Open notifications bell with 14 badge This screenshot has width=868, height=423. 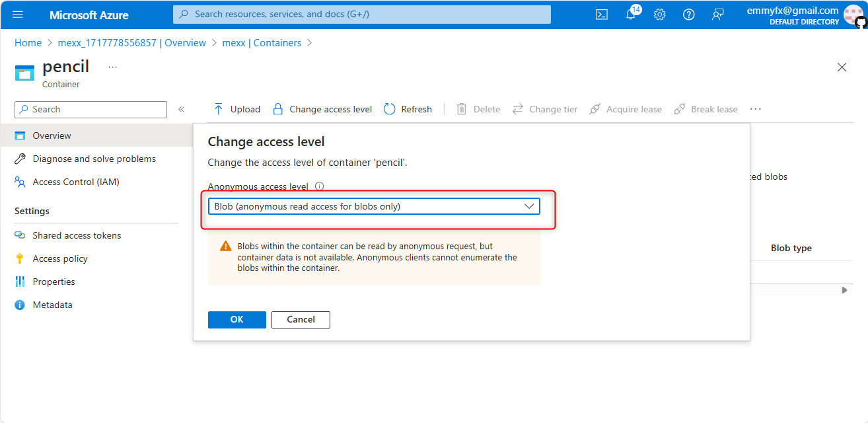coord(632,14)
